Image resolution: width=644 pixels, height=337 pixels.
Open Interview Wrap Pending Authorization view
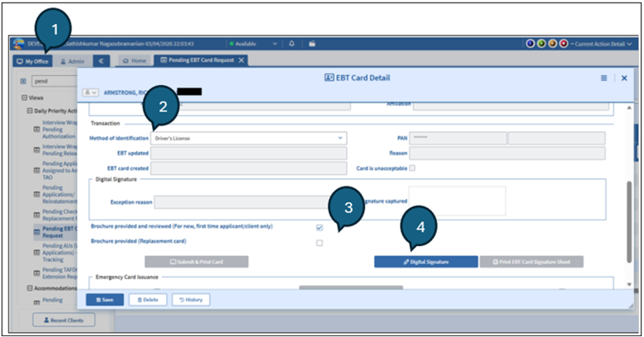[x=59, y=130]
